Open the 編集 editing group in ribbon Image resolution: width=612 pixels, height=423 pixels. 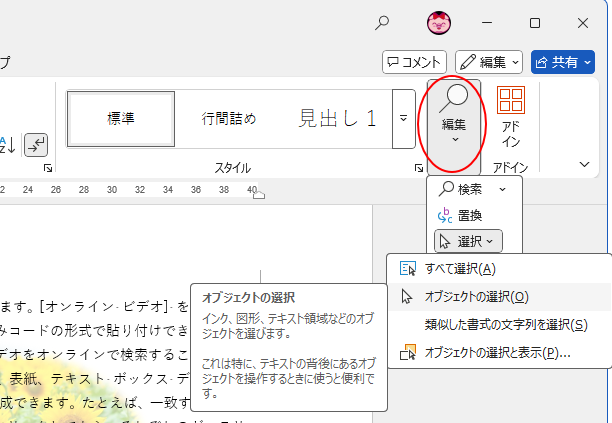tap(454, 126)
